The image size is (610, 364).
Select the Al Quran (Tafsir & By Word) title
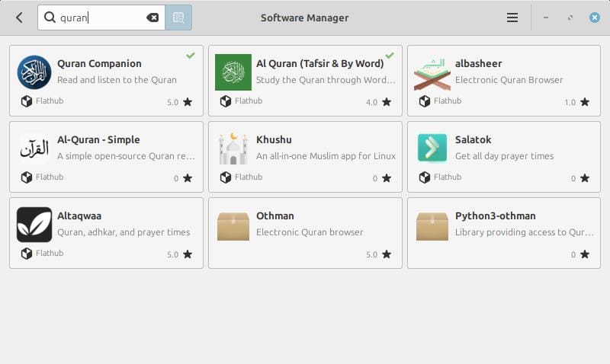pos(320,63)
